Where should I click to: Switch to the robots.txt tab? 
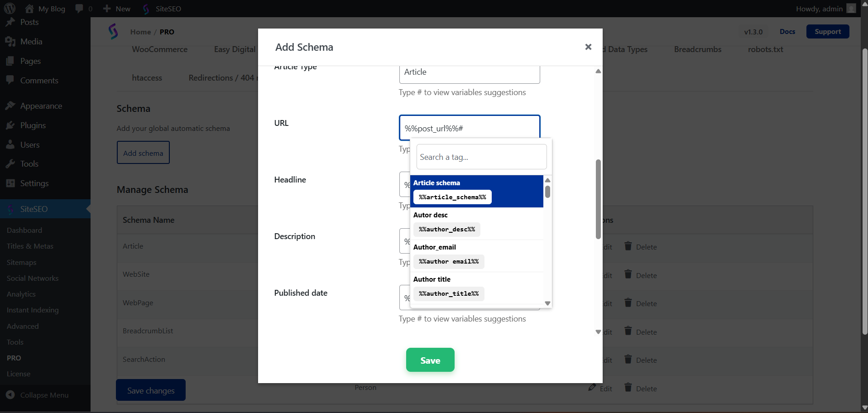coord(765,49)
